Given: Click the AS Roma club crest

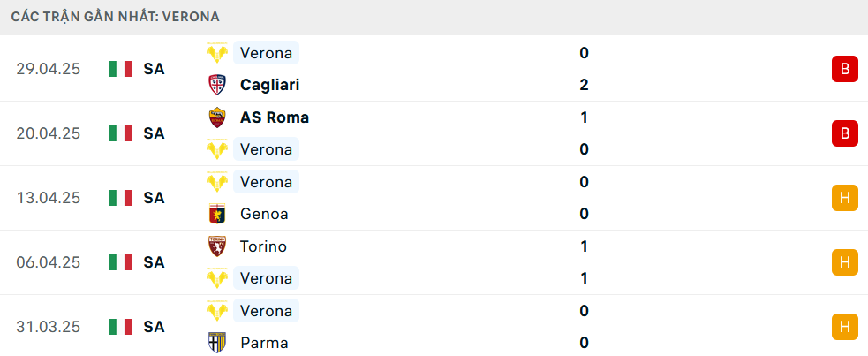Looking at the screenshot, I should click(217, 117).
